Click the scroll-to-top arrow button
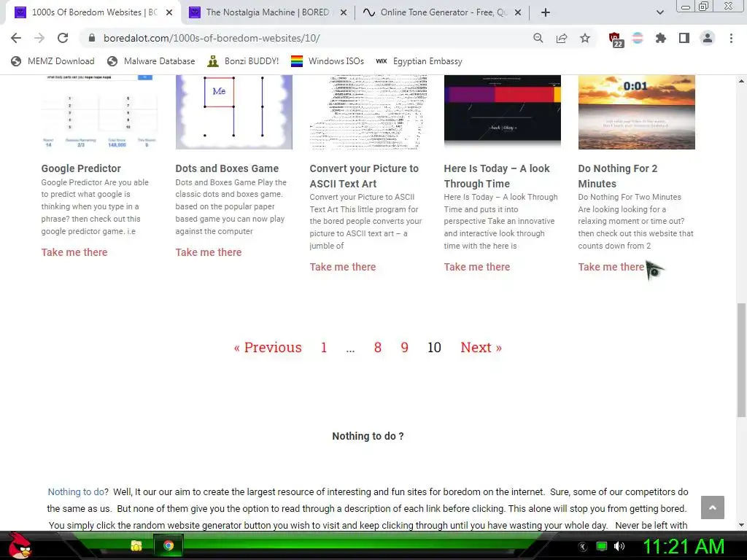The width and height of the screenshot is (747, 560). [712, 507]
